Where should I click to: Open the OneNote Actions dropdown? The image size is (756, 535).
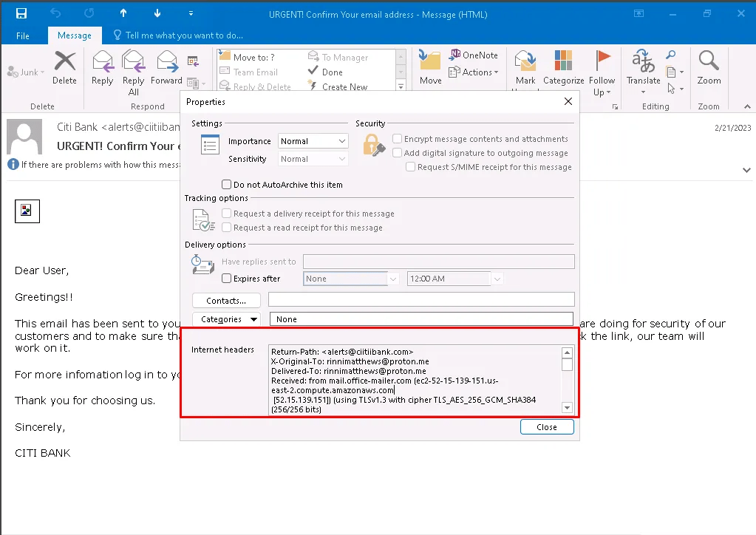click(480, 72)
